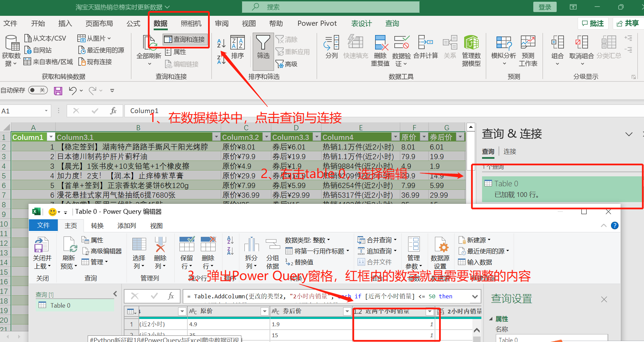Switch to 连接 tab in queries pane

pos(510,152)
